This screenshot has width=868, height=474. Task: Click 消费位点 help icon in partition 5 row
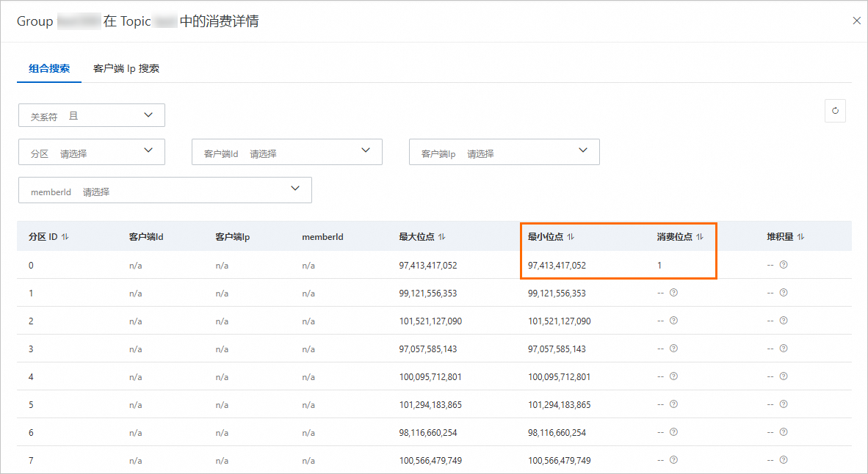[x=673, y=404]
